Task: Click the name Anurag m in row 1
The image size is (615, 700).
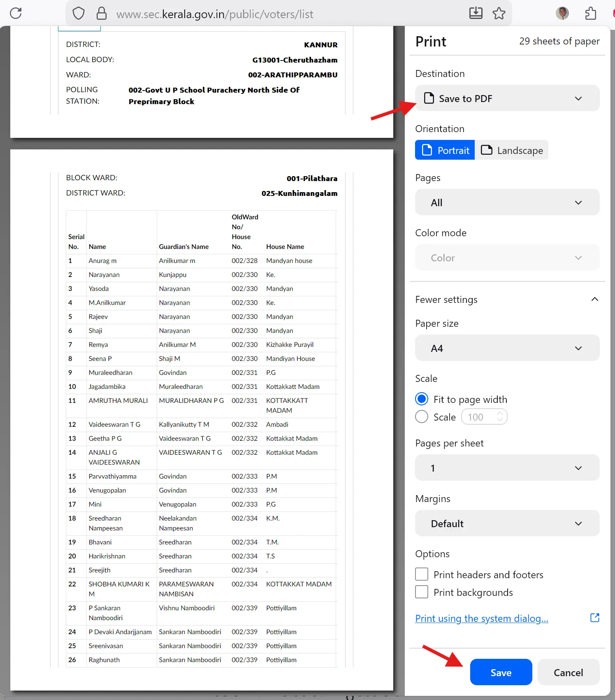Action: 102,260
